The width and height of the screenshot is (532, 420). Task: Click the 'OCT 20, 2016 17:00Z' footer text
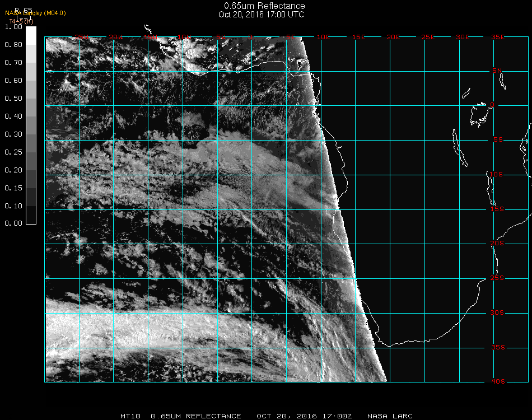tap(304, 416)
